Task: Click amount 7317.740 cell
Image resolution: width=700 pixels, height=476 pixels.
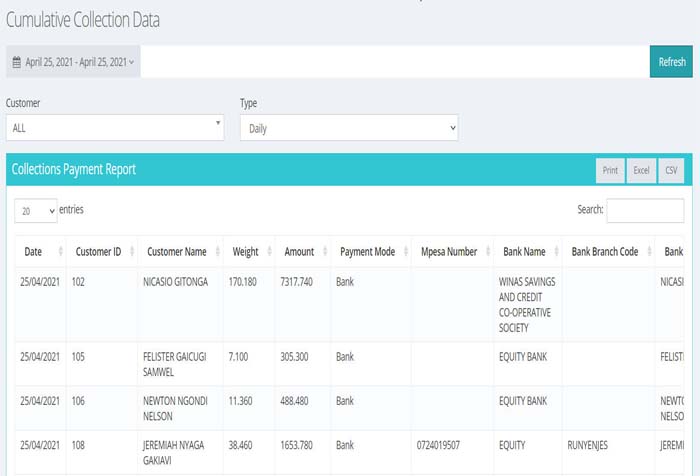Action: click(x=303, y=305)
